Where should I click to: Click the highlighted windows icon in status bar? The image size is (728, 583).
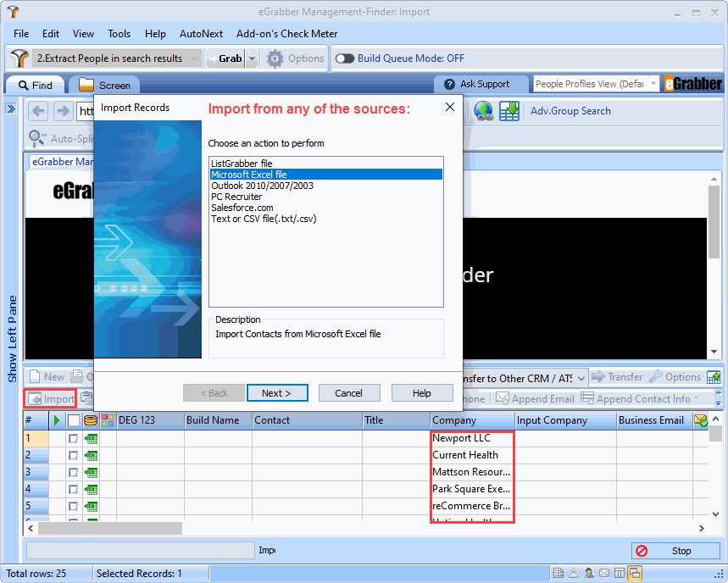(x=635, y=573)
